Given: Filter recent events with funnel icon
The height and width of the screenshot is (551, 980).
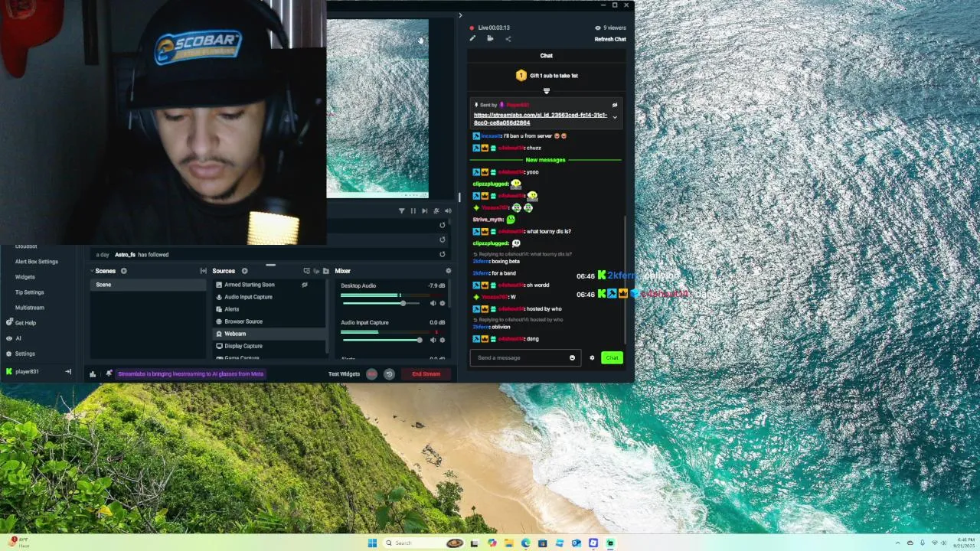Looking at the screenshot, I should coord(401,211).
